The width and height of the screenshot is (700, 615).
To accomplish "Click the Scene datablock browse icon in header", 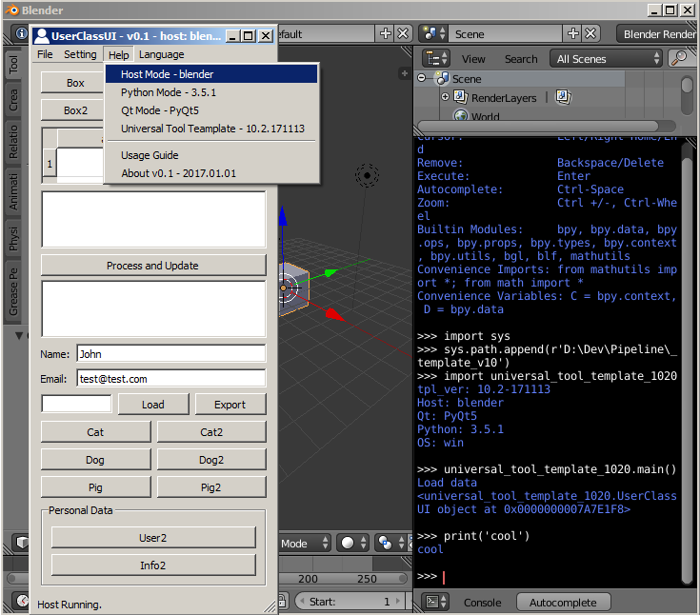I will tap(434, 33).
